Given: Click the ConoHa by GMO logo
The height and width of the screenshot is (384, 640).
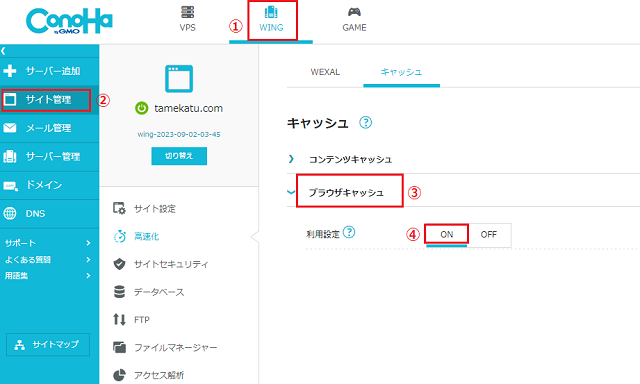Looking at the screenshot, I should click(x=69, y=21).
